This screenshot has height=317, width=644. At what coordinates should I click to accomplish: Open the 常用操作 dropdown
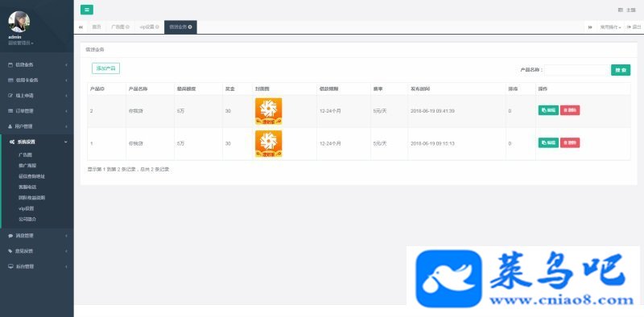click(x=610, y=27)
